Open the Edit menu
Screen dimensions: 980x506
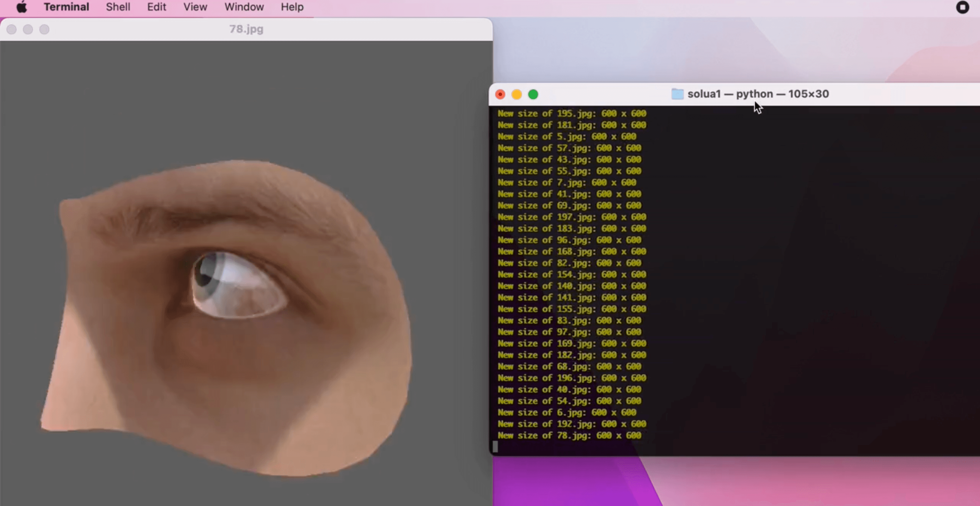click(x=156, y=7)
